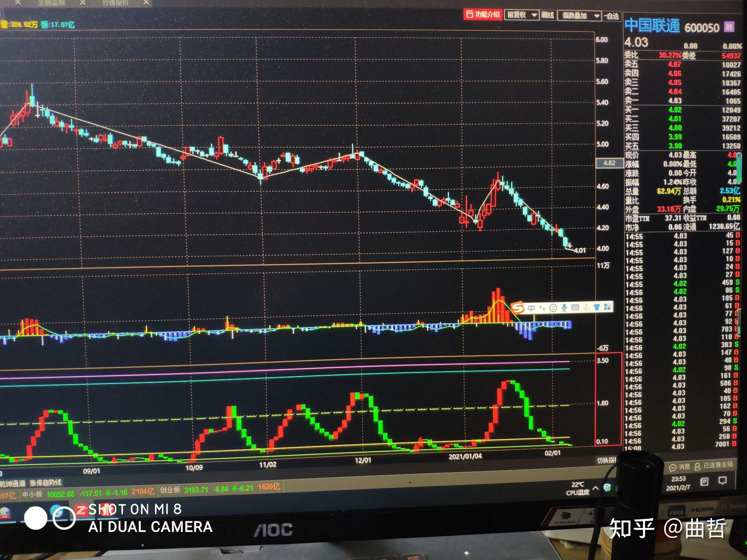This screenshot has height=560, width=747.
Task: Click the -自选 watchlist button
Action: click(612, 16)
